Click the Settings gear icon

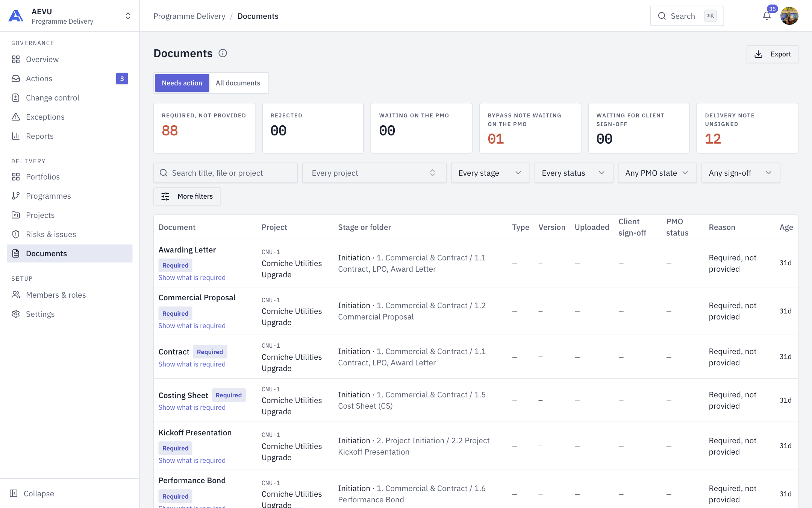(16, 314)
